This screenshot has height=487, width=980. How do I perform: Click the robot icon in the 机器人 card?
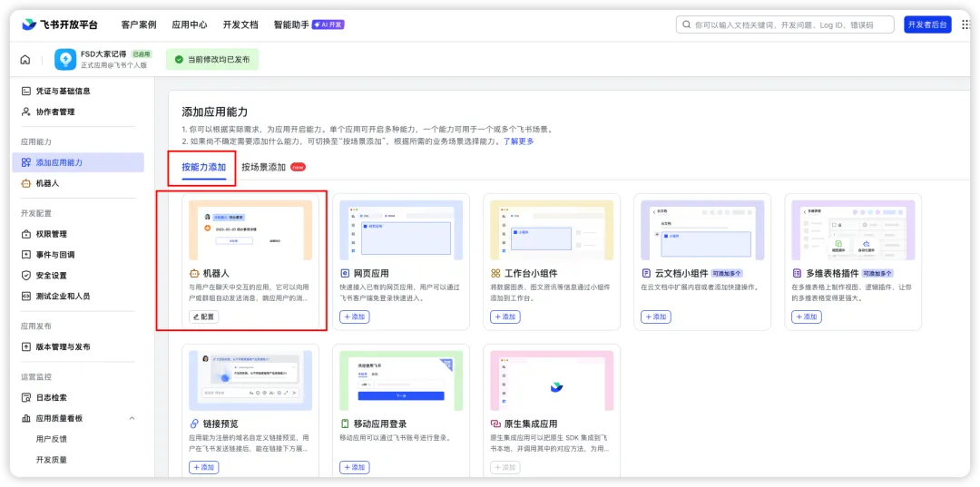click(194, 274)
